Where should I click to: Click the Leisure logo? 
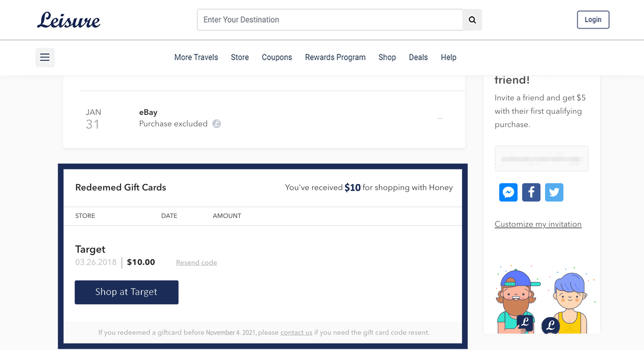tap(69, 20)
